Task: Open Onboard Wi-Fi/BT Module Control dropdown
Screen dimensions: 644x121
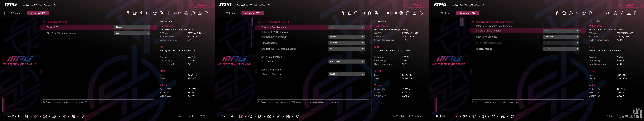Action: pyautogui.click(x=346, y=49)
